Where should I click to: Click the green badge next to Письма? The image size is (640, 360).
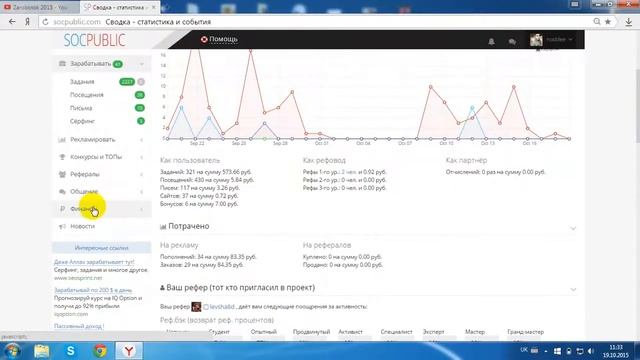coord(140,108)
